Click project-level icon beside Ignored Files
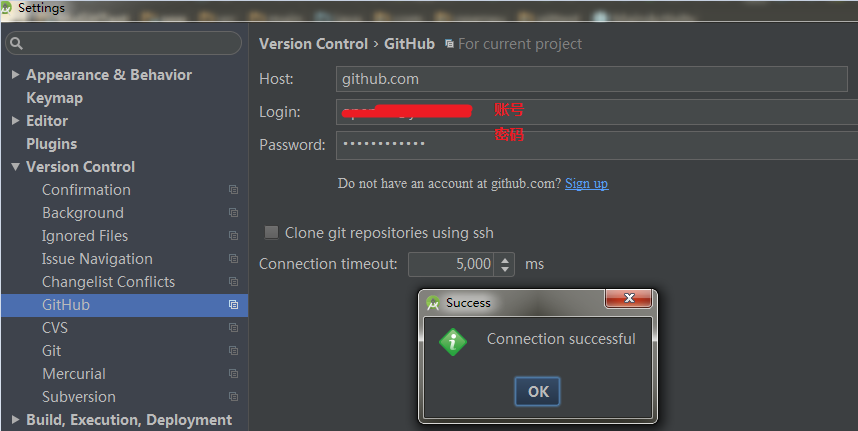The width and height of the screenshot is (858, 431). coord(233,236)
